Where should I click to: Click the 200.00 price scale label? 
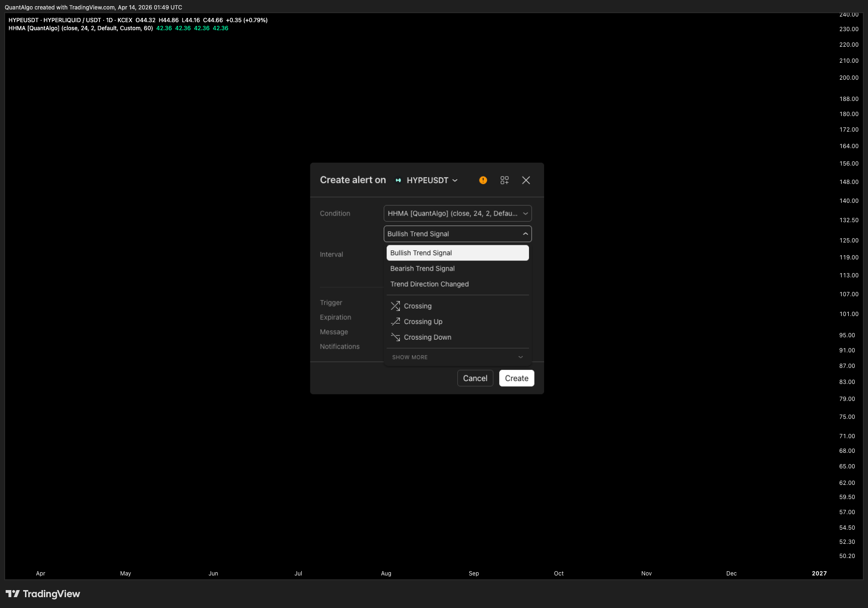[849, 78]
